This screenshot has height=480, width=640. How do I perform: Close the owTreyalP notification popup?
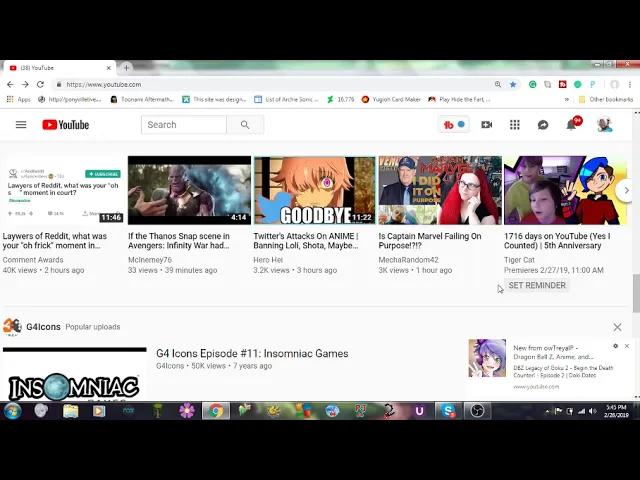627,346
